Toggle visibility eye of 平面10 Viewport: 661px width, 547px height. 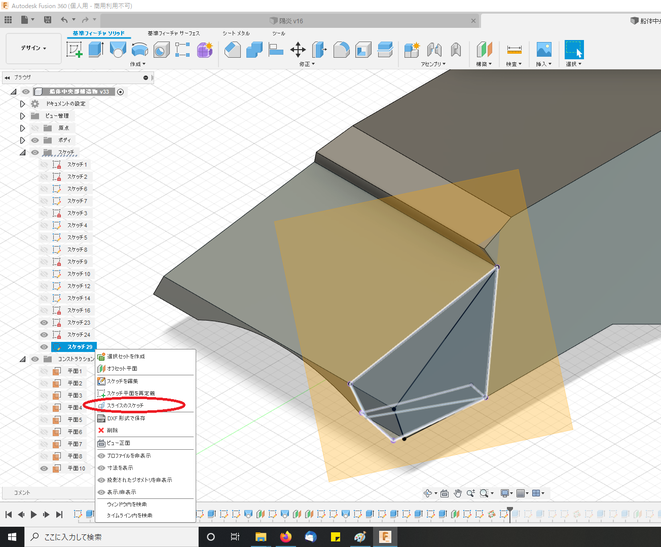[44, 468]
